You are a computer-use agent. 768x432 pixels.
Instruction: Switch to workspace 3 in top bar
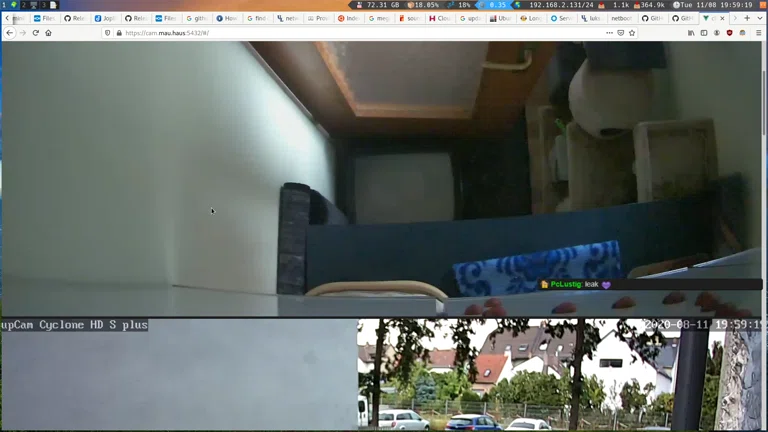point(49,4)
